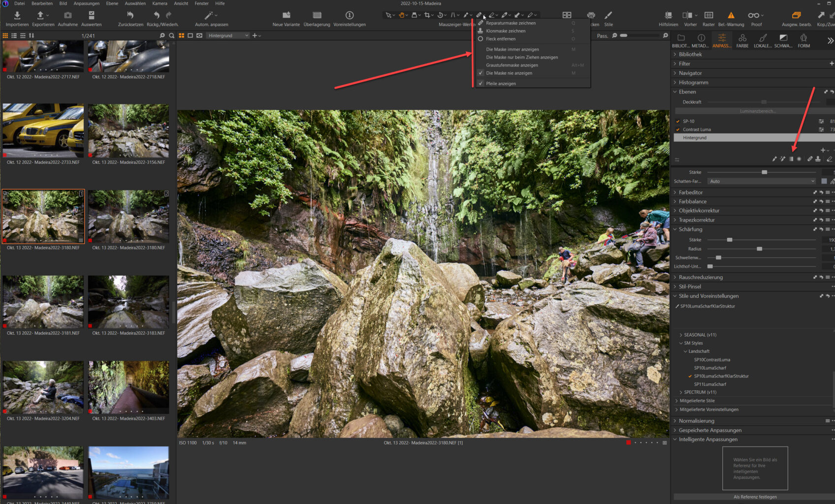Open the Hintergrund layer dropdown above viewer
The height and width of the screenshot is (504, 835).
tap(227, 35)
